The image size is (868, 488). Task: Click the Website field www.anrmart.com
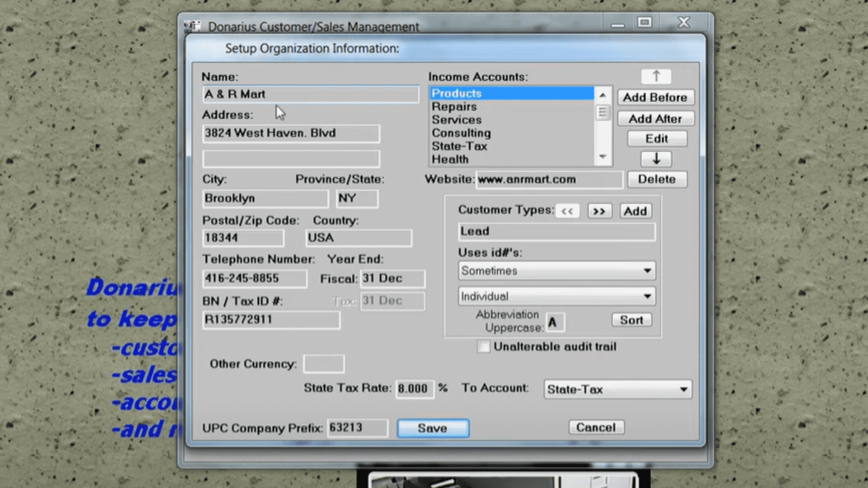(549, 179)
